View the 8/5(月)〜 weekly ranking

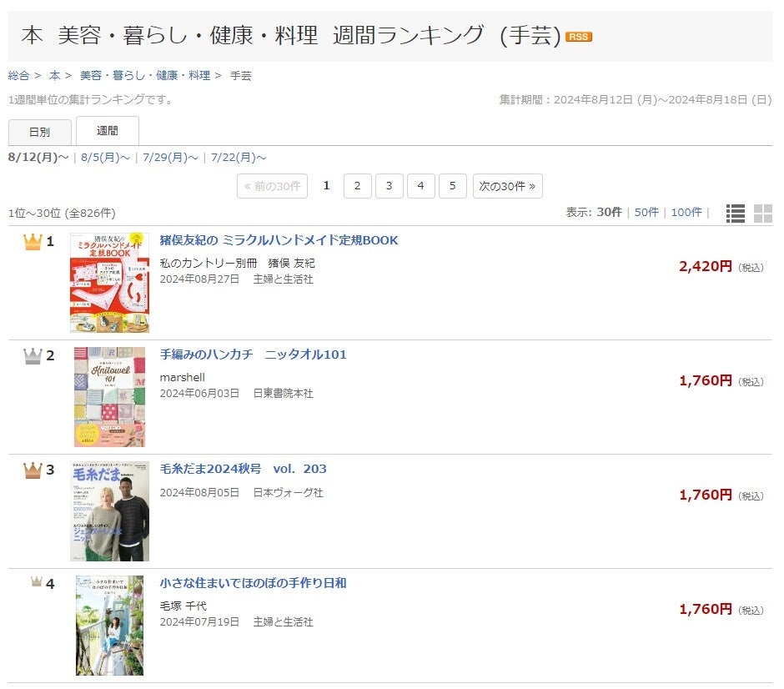click(105, 158)
